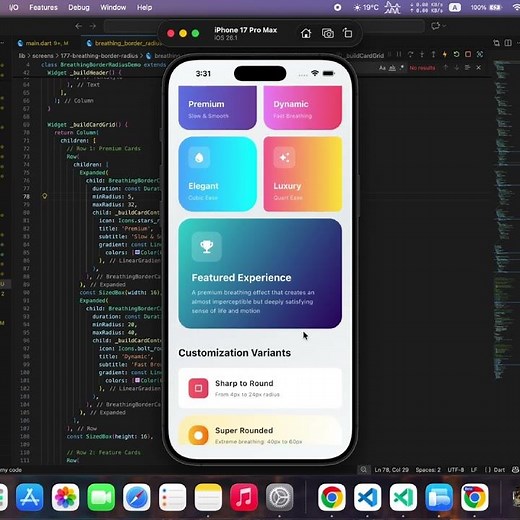Viewport: 520px width, 520px height.
Task: Click the UTF-8 encoding status entry
Action: (x=456, y=470)
